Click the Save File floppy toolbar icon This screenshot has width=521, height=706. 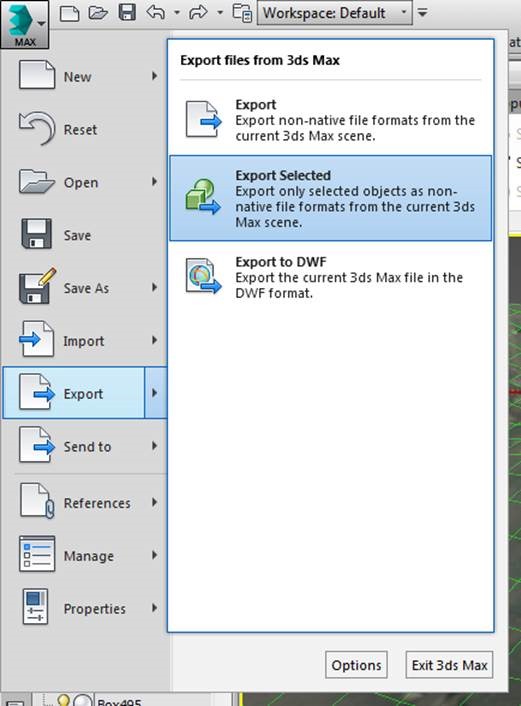pyautogui.click(x=127, y=13)
